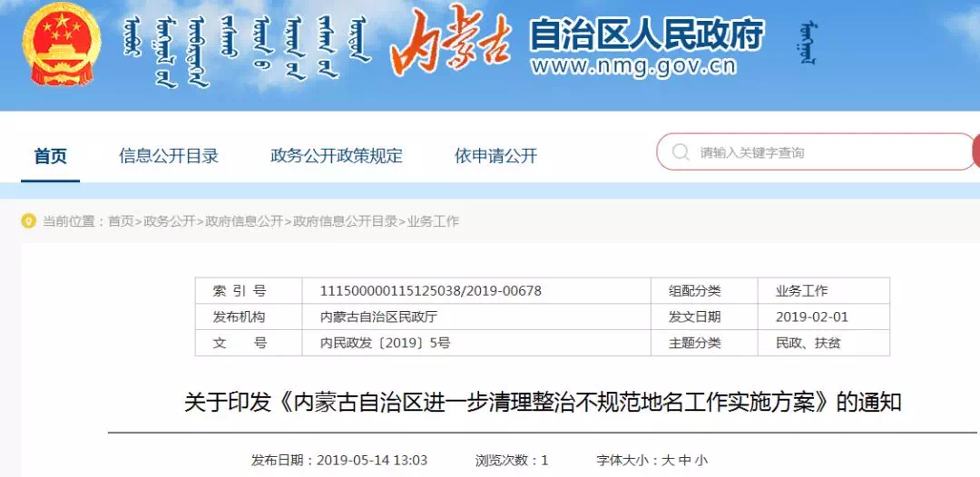This screenshot has width=980, height=477.
Task: Go to 政务公开 in the breadcrumb
Action: pos(169,221)
